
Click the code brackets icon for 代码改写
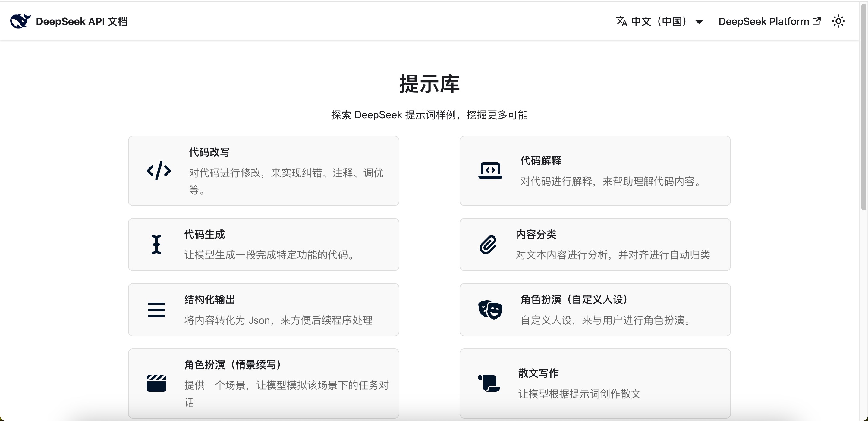coord(159,171)
